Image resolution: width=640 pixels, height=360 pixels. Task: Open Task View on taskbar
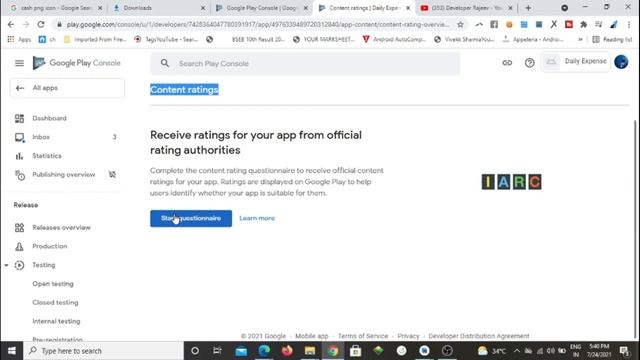tap(217, 351)
